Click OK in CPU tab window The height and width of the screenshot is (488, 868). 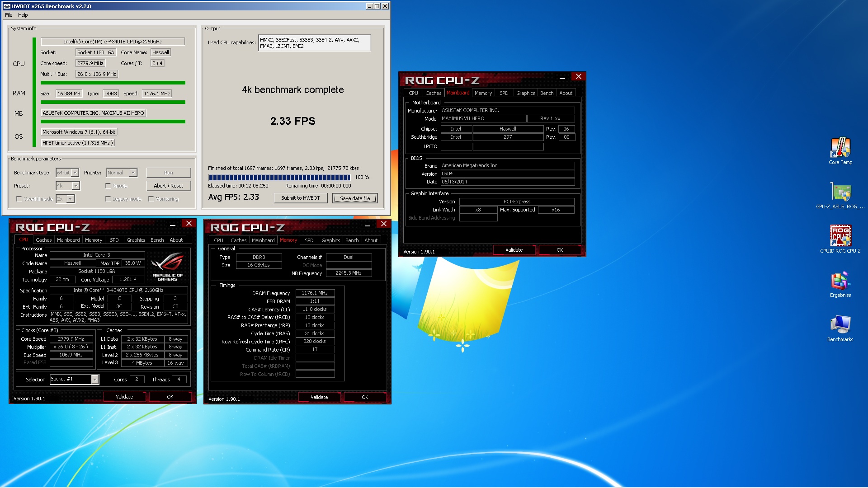click(170, 397)
